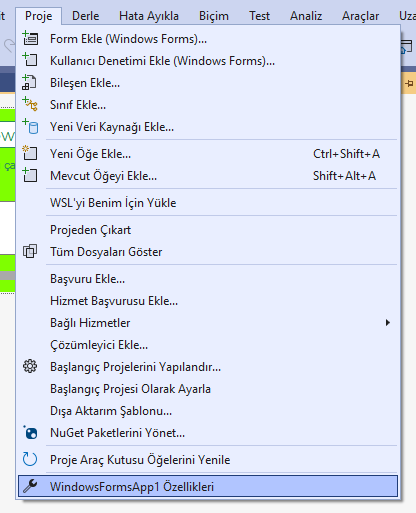Select Sınıf Ekle... entry
The width and height of the screenshot is (416, 513).
(x=208, y=105)
